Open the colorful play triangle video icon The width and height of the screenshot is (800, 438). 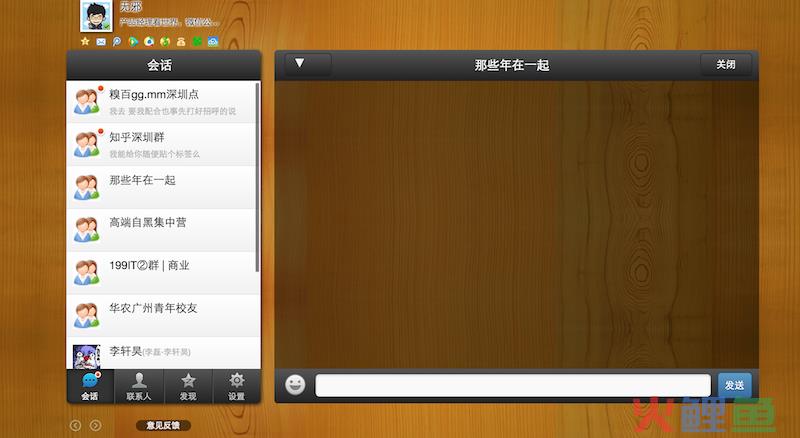coord(133,41)
